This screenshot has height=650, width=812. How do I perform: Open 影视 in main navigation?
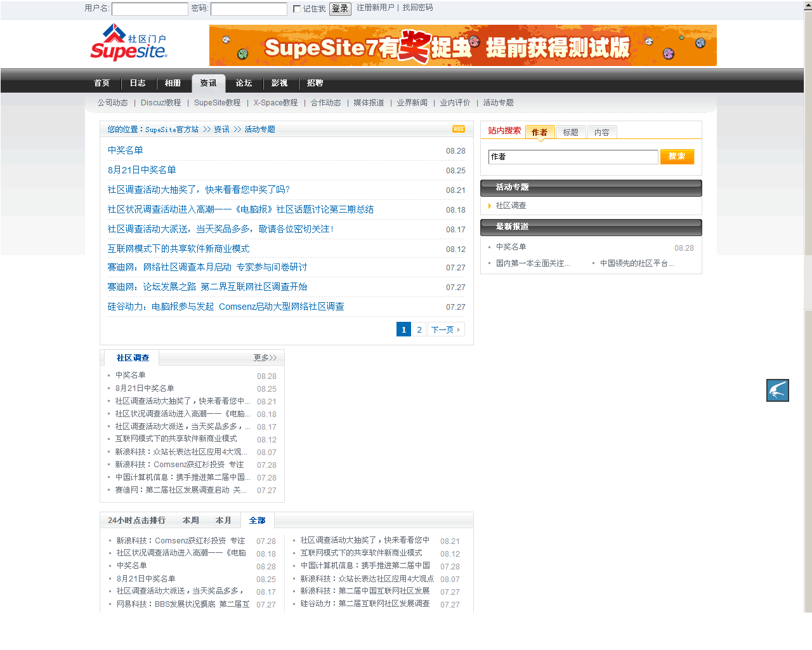tap(279, 83)
